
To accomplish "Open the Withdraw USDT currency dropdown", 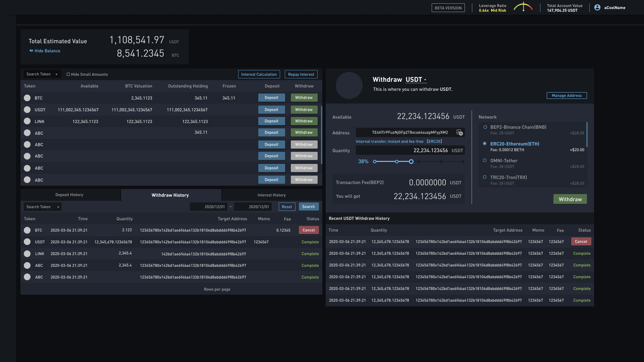I will [x=416, y=80].
